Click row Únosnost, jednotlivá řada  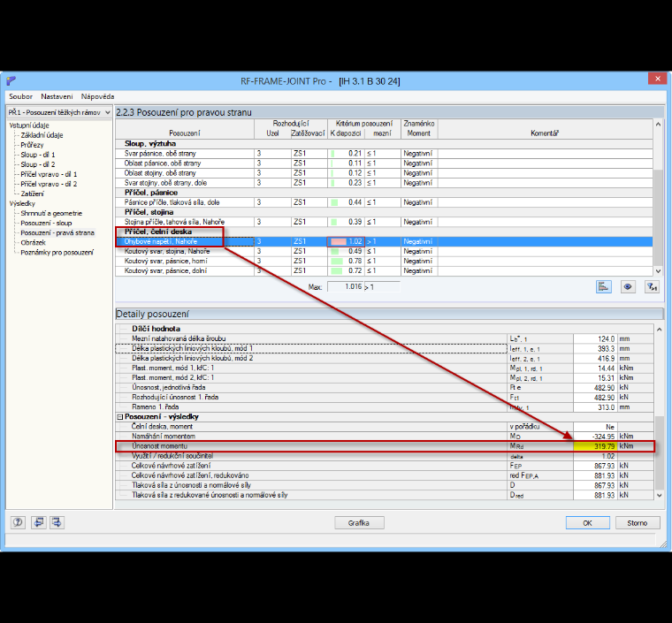tap(385, 388)
